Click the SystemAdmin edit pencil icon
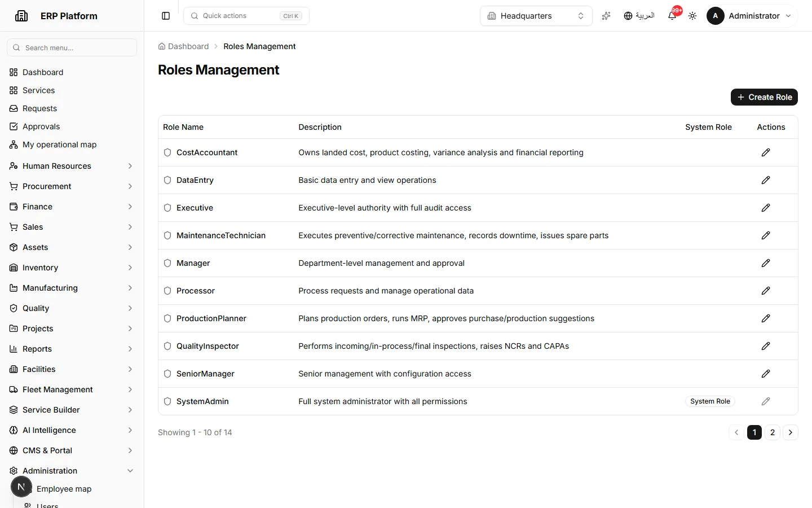The height and width of the screenshot is (508, 812). (766, 401)
